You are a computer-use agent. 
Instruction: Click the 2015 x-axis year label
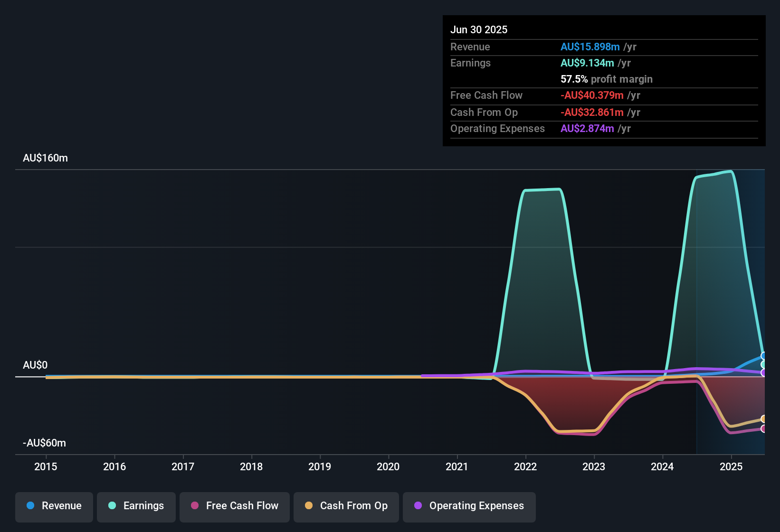[x=46, y=467]
